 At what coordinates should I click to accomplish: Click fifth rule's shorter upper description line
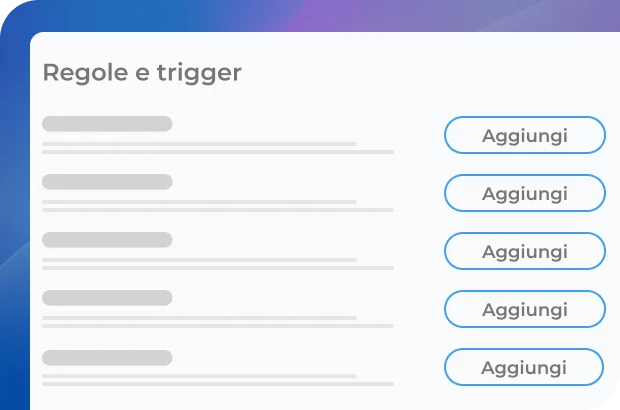pos(199,376)
